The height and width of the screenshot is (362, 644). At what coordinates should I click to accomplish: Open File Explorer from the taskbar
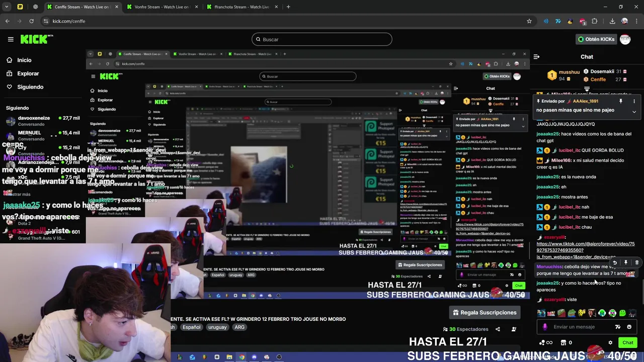[229, 357]
